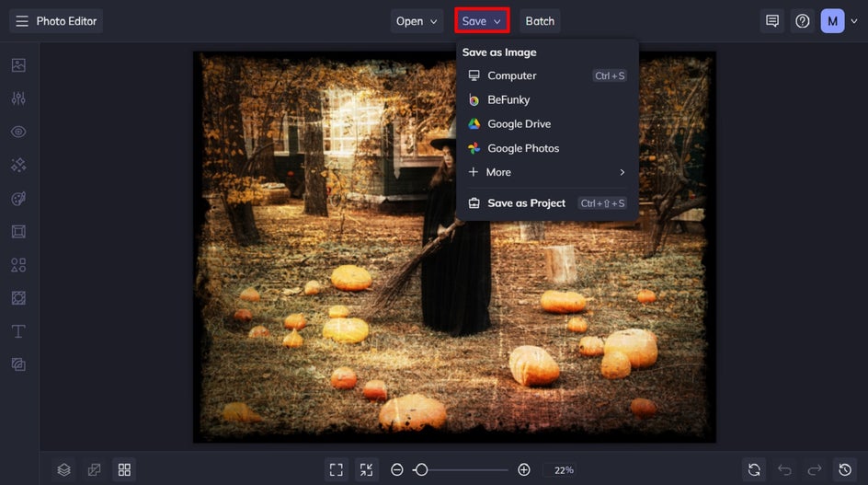Open the Artsy palette tool
This screenshot has width=868, height=485.
(x=18, y=199)
